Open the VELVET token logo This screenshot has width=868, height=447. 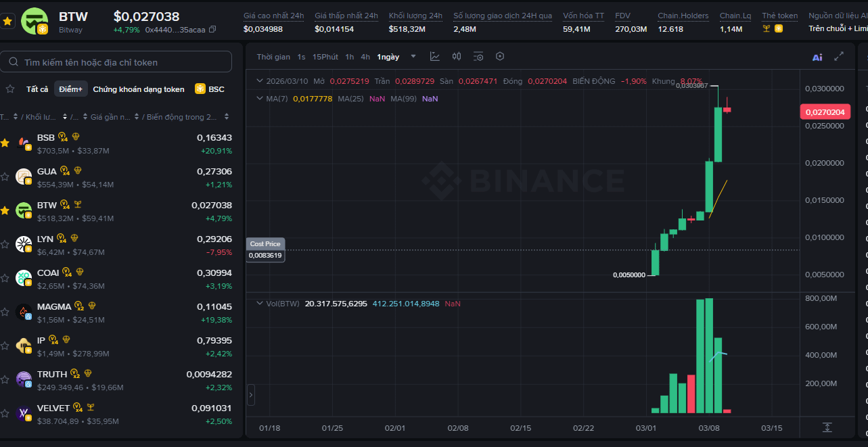click(24, 413)
